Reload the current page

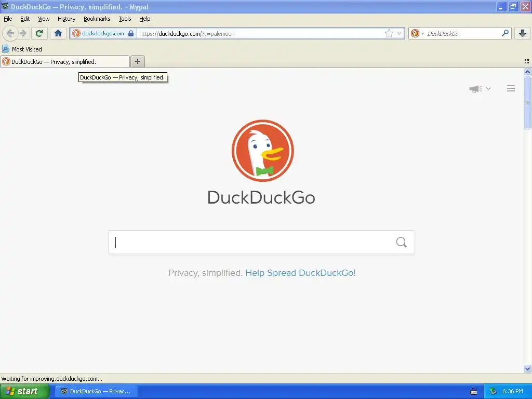tap(39, 33)
